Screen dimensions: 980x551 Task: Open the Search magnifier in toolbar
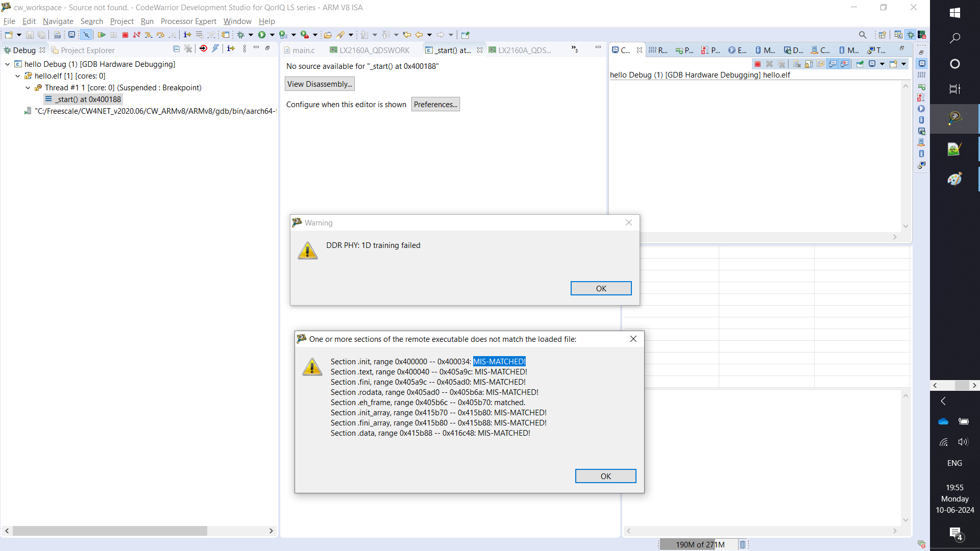point(863,35)
